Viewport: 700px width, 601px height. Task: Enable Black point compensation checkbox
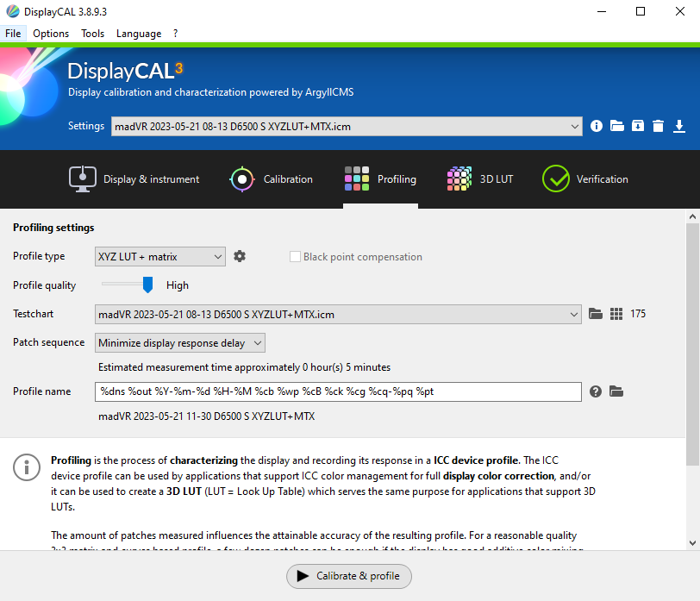295,257
